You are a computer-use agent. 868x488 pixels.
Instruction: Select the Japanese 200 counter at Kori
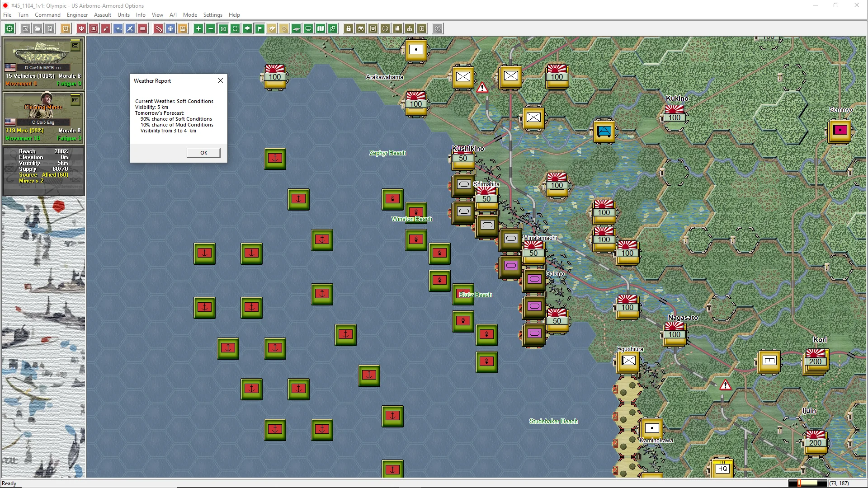[815, 361]
